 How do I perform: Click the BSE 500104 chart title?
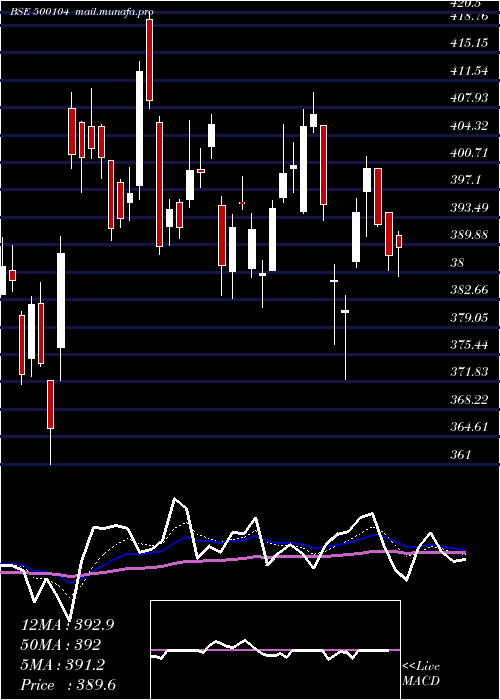point(40,12)
